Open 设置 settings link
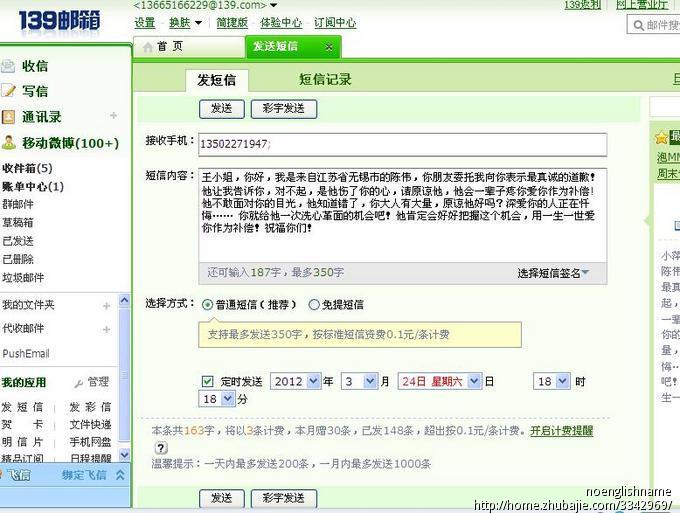Screen dimensions: 680x513 pos(145,23)
